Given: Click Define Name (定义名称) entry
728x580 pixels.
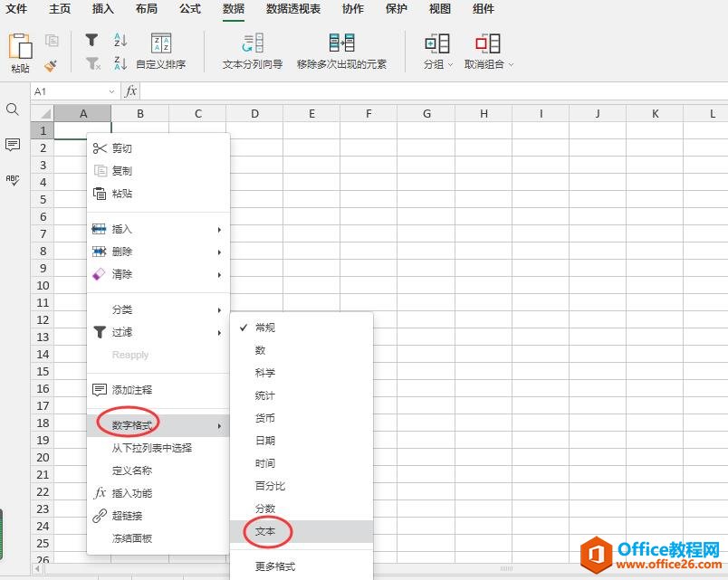Looking at the screenshot, I should click(158, 471).
